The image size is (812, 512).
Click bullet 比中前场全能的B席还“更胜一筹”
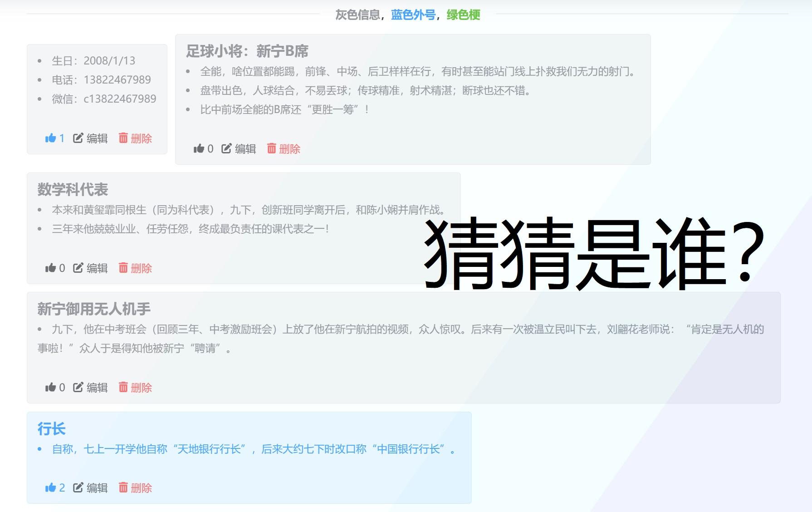click(x=284, y=109)
